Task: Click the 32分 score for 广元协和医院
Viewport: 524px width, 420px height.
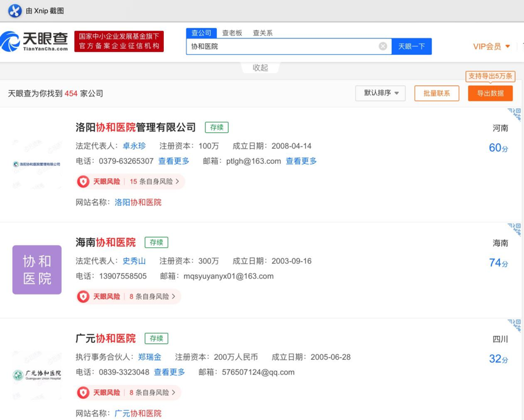Action: (498, 359)
